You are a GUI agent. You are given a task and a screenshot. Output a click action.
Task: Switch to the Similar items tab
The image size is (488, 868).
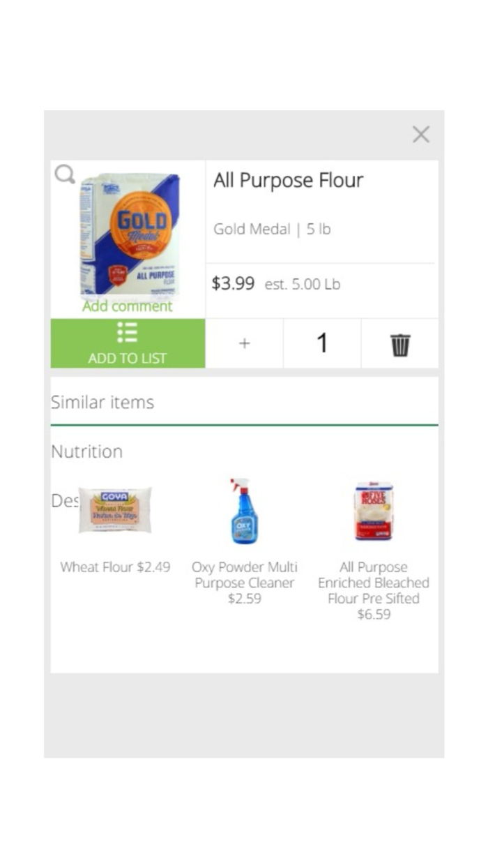(x=102, y=402)
